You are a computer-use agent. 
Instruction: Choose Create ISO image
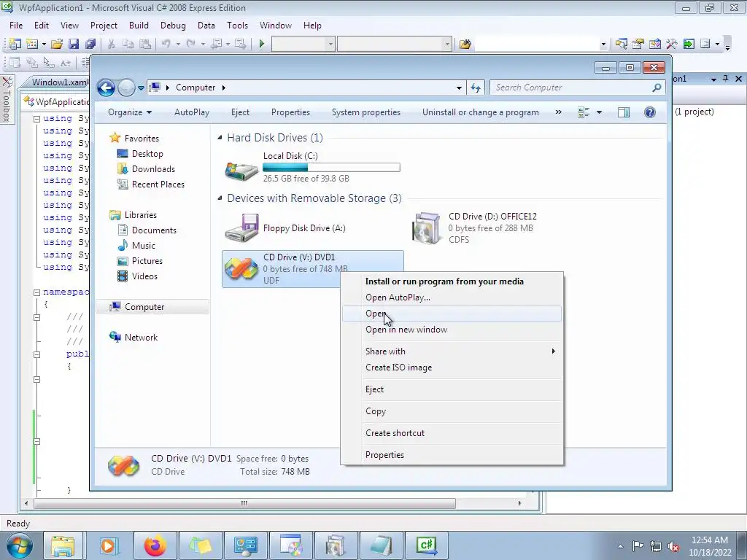pyautogui.click(x=452, y=367)
